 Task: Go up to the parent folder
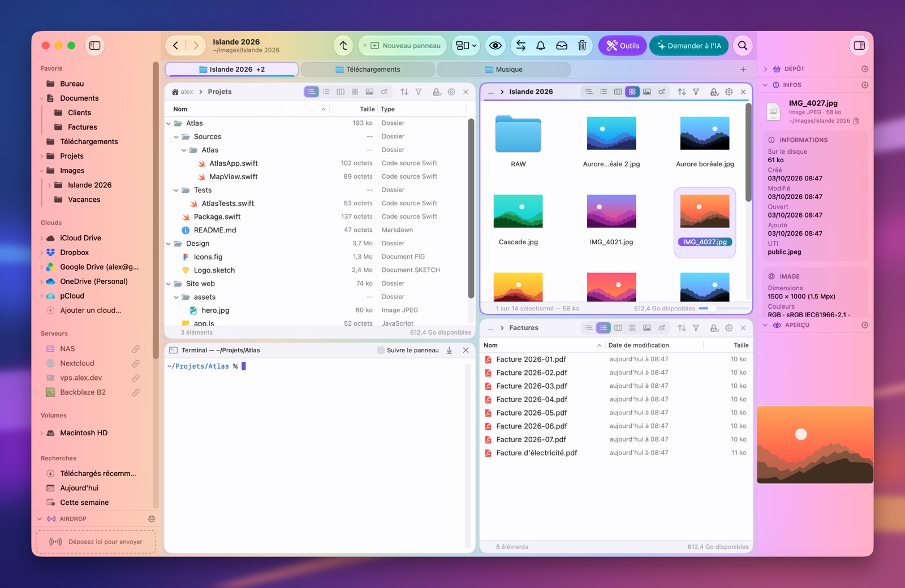click(x=343, y=46)
